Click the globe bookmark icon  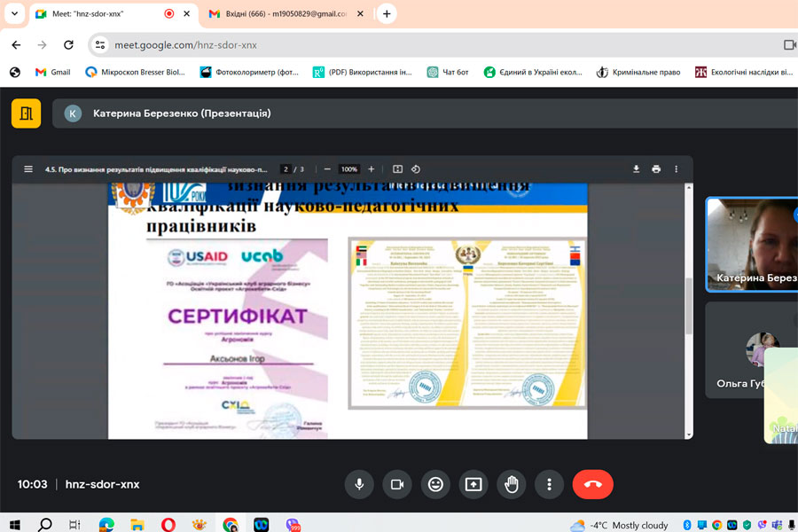click(x=15, y=73)
